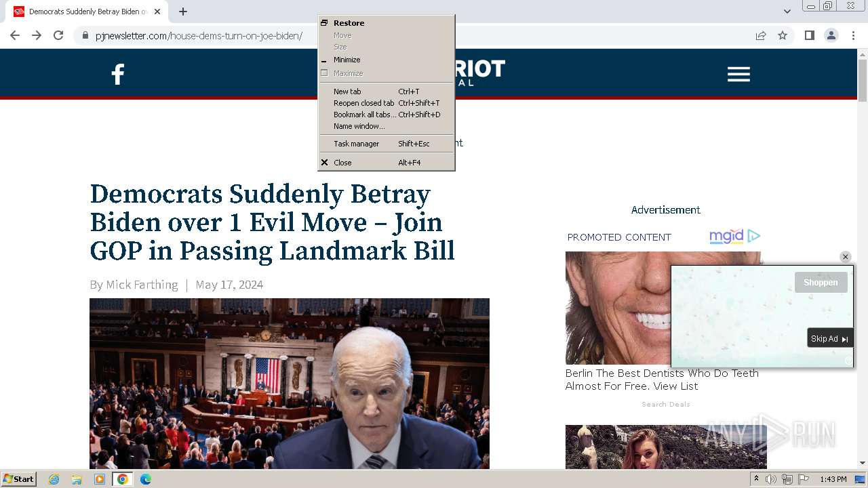Click the article headline Democrats Suddenly Betray Biden

pyautogui.click(x=272, y=222)
